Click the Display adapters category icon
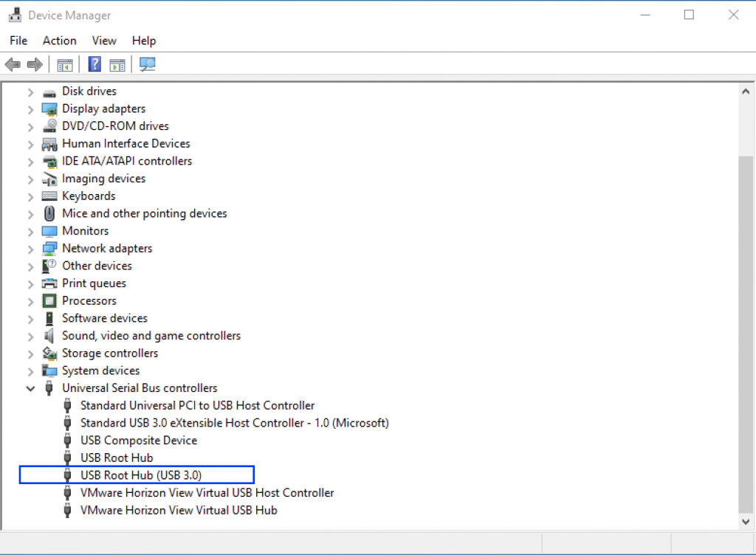 [x=49, y=108]
